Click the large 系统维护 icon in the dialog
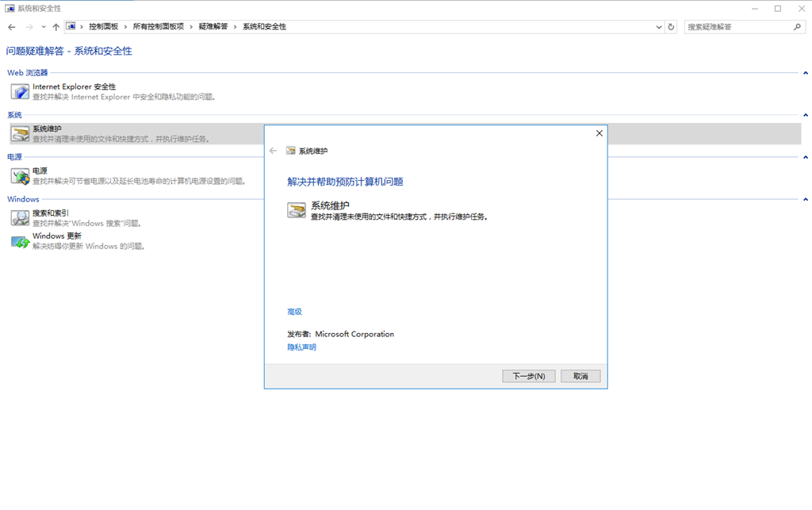The image size is (812, 510). coord(297,209)
